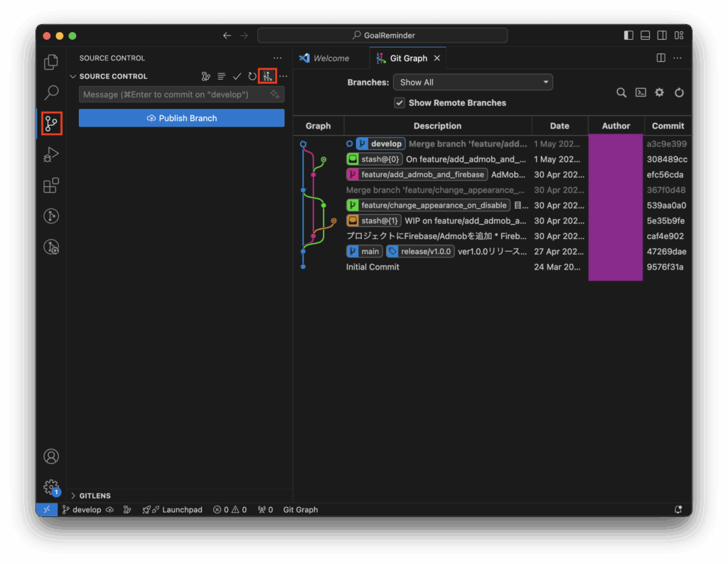Close the Git Graph tab
Image resolution: width=728 pixels, height=564 pixels.
[437, 58]
